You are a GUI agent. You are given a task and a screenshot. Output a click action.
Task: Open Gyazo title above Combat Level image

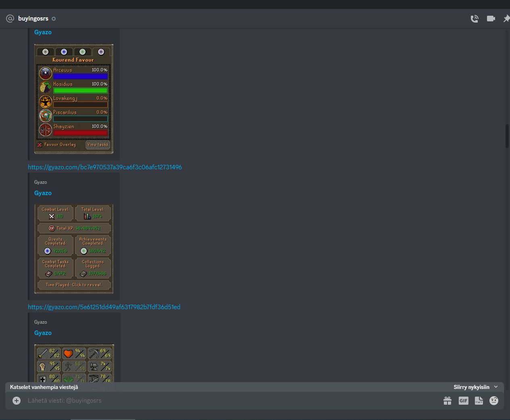pyautogui.click(x=43, y=193)
